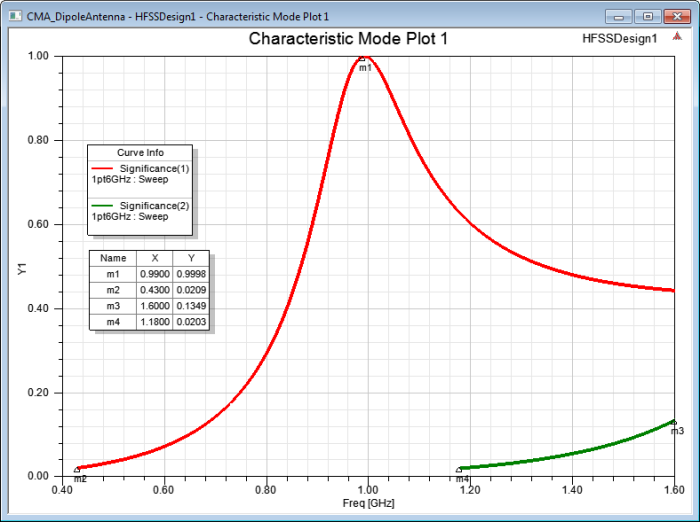
Task: Close the Characteristic Mode Plot window
Action: (x=678, y=16)
